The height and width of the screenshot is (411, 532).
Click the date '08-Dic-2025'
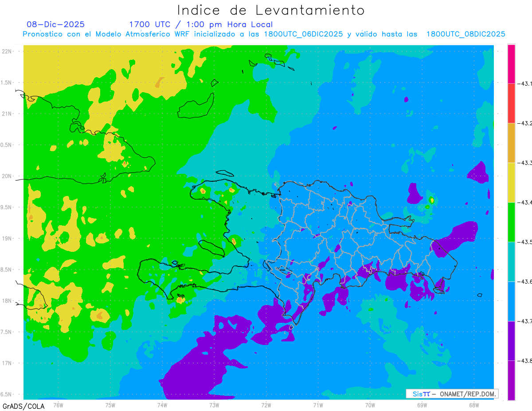[x=55, y=24]
